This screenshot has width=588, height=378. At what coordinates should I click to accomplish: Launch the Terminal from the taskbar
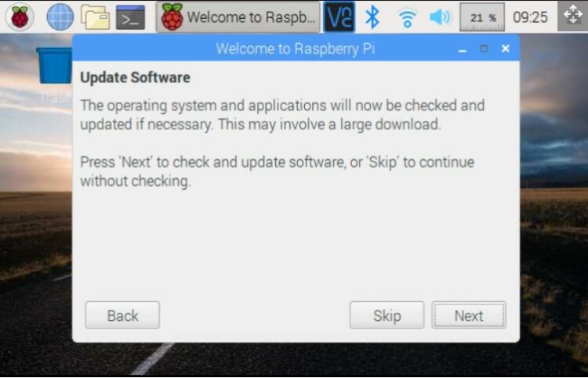130,17
